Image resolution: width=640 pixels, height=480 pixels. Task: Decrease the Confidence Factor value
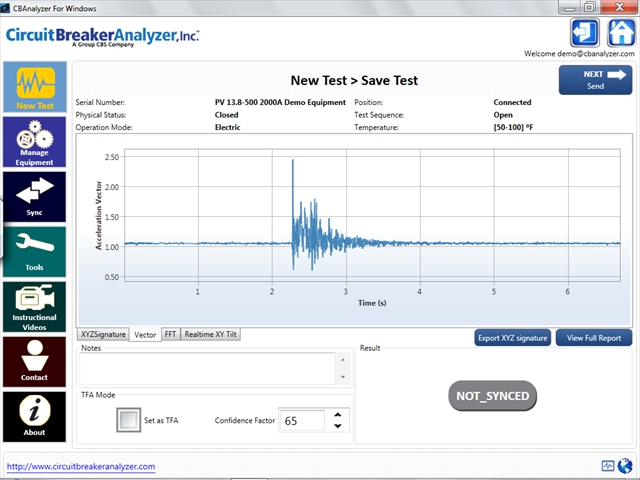pyautogui.click(x=338, y=426)
